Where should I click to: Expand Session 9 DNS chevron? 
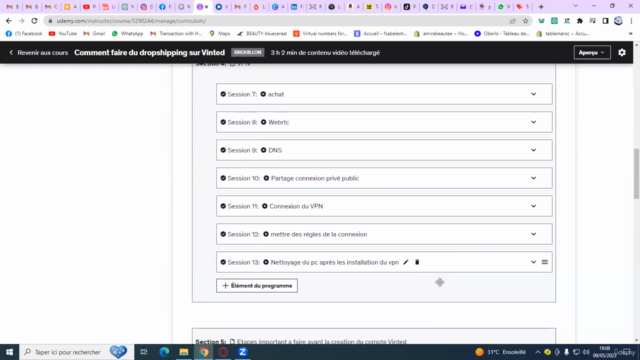[533, 150]
